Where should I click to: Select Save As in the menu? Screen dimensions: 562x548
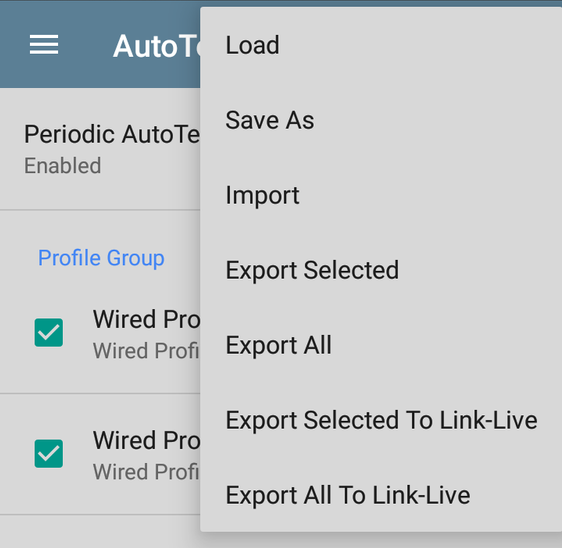tap(381, 120)
